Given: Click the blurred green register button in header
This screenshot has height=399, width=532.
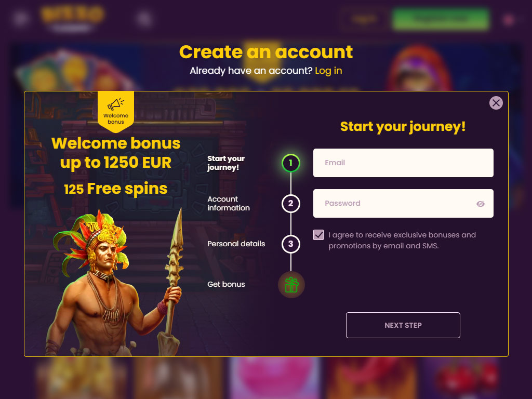Looking at the screenshot, I should pyautogui.click(x=441, y=19).
